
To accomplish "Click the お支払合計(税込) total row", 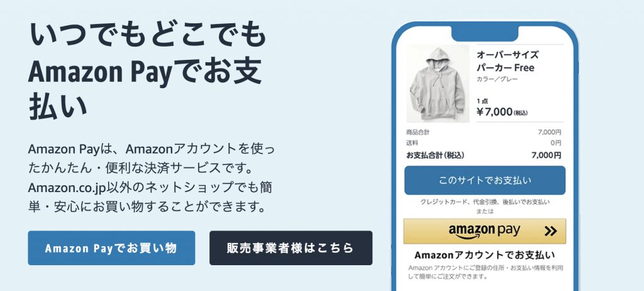I will (x=484, y=155).
